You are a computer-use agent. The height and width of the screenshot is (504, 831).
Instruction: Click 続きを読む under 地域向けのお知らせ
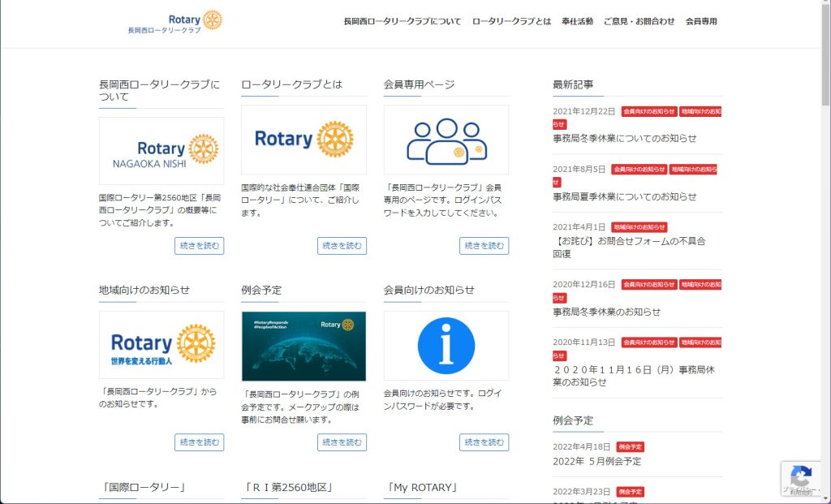pos(199,442)
